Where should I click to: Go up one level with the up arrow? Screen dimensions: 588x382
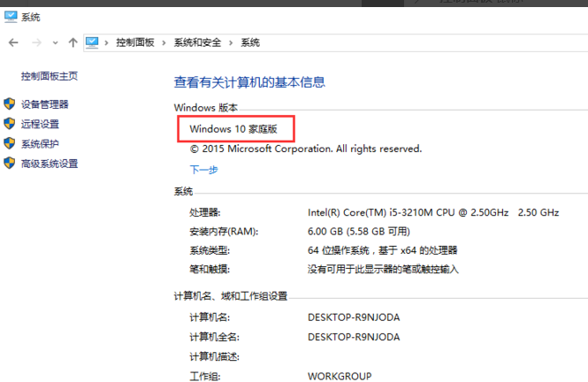click(73, 42)
